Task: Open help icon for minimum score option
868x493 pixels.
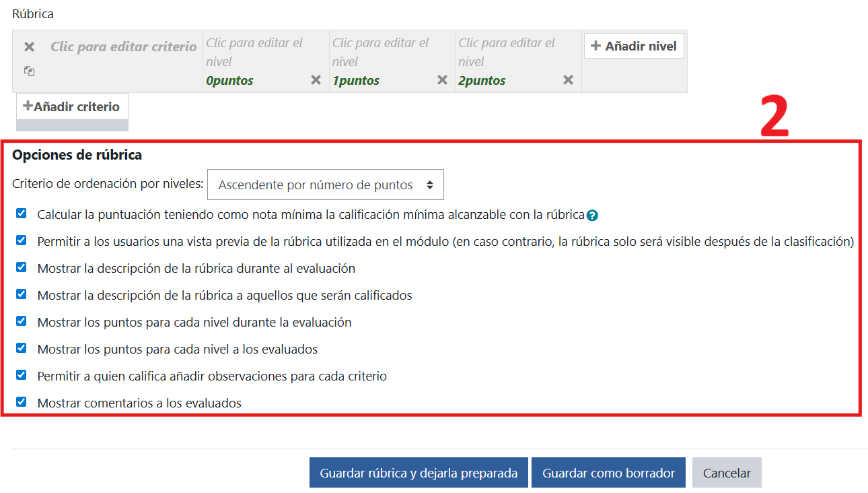Action: click(x=592, y=216)
